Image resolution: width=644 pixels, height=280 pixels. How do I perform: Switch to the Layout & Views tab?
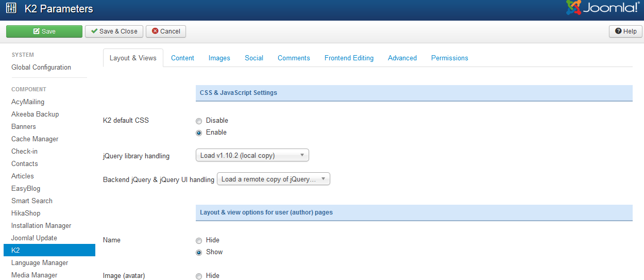[133, 58]
